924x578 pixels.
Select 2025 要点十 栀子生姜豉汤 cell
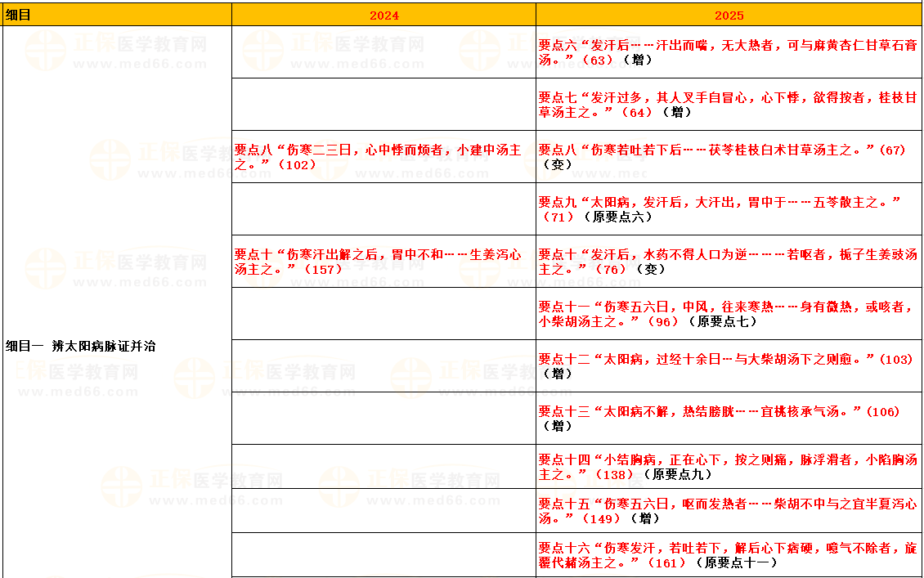pyautogui.click(x=729, y=262)
